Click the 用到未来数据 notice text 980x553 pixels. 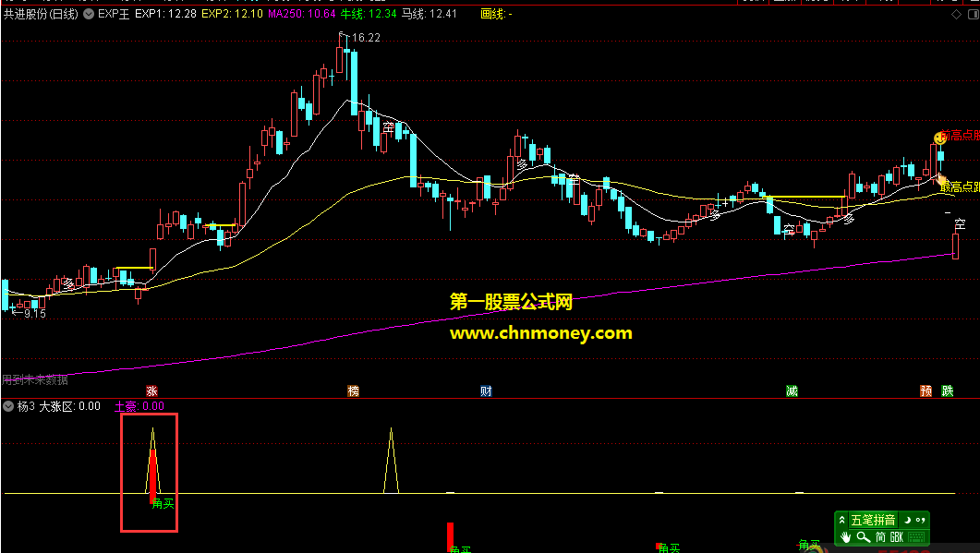35,379
